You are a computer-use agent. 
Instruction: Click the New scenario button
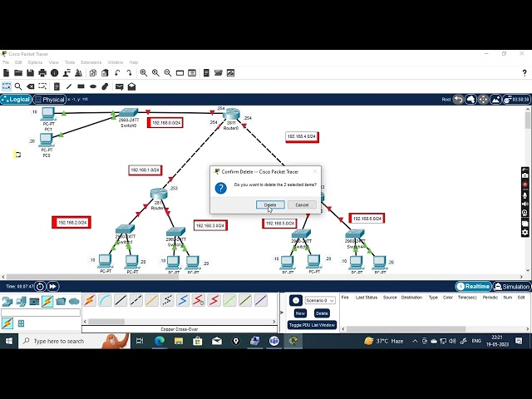point(300,313)
